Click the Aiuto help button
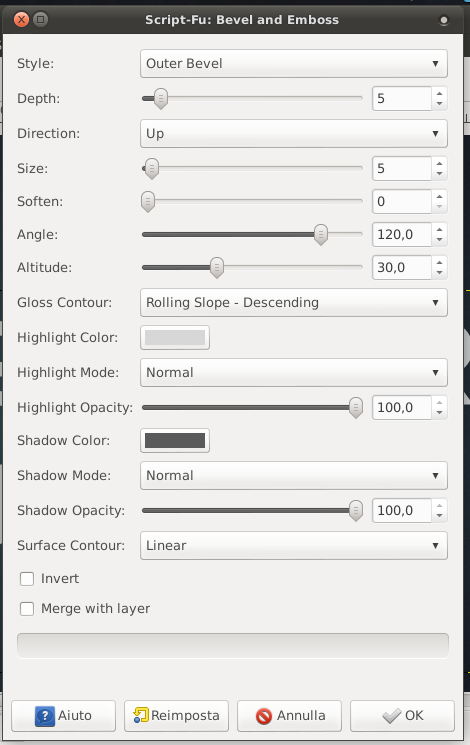Image resolution: width=470 pixels, height=745 pixels. coord(63,716)
